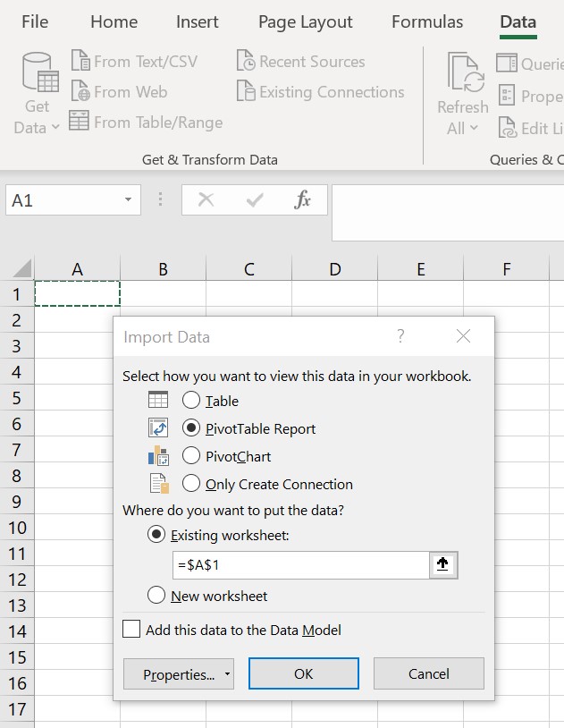Select Only Create Connection radio button
Viewport: 564px width, 728px height.
(x=191, y=484)
